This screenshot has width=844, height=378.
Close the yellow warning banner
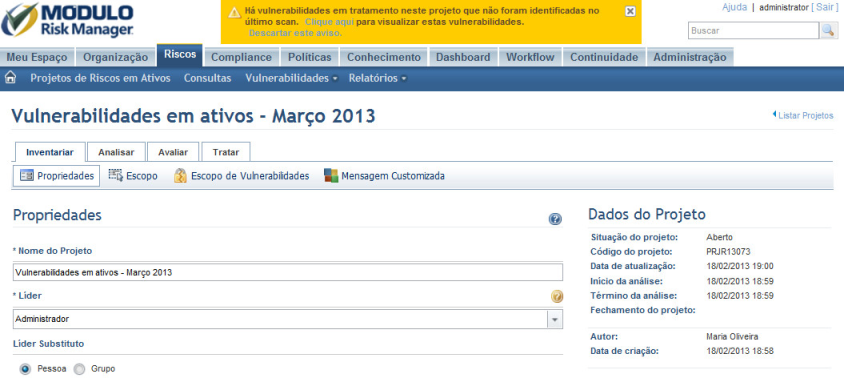pos(630,11)
